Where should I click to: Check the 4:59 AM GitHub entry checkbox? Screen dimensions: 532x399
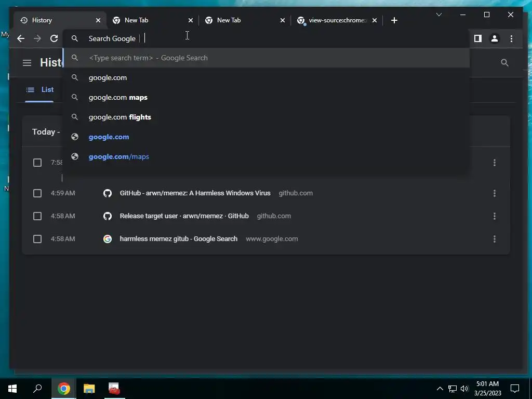point(37,193)
